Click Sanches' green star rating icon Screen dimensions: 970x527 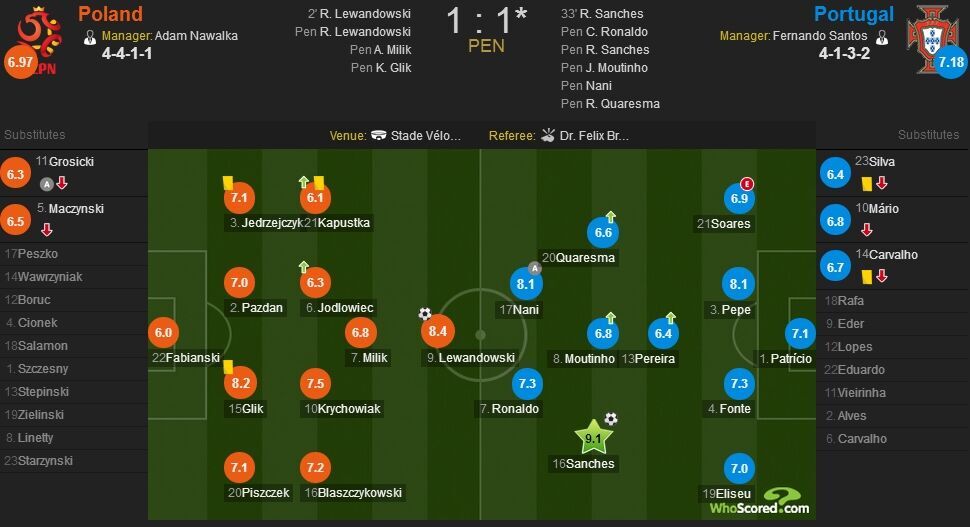pos(593,438)
